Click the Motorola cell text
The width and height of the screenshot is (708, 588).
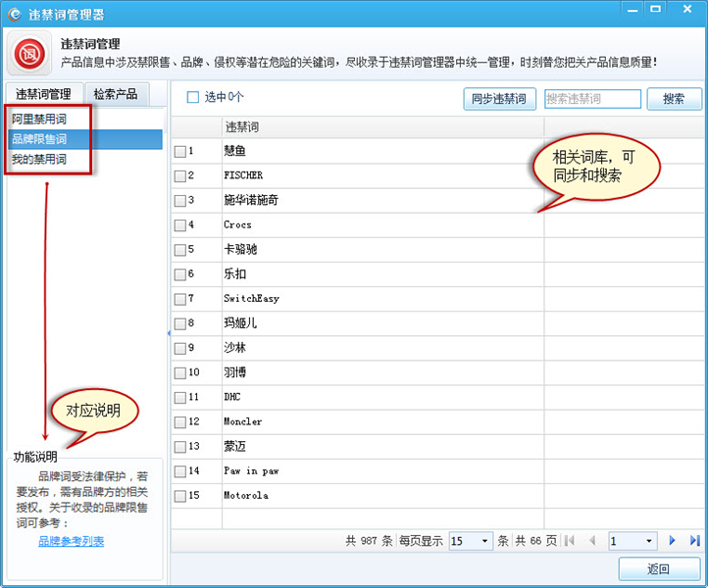coord(246,495)
